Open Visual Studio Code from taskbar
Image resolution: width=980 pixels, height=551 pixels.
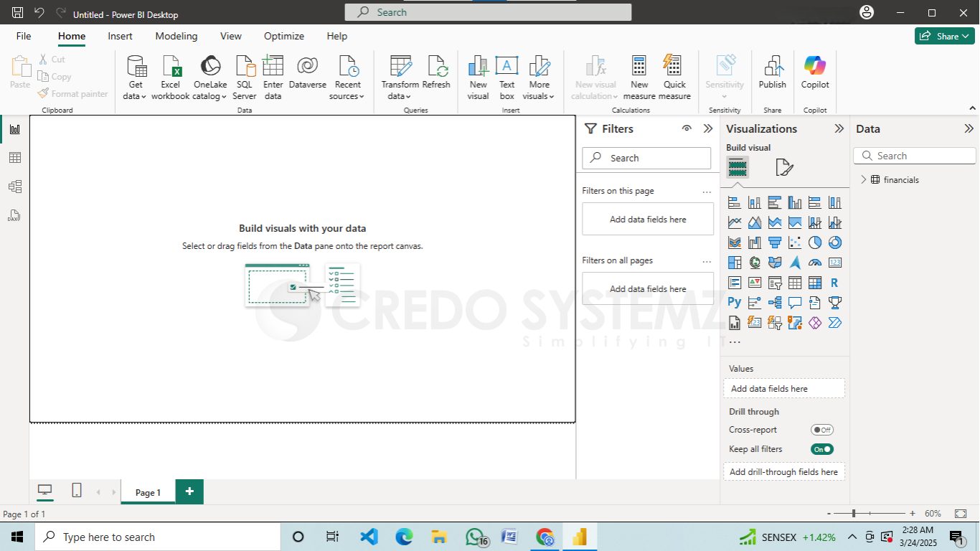369,537
